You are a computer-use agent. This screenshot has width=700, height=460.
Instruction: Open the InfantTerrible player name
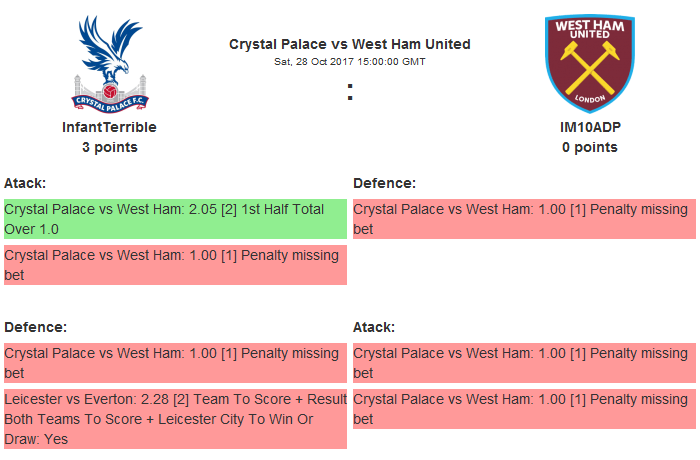click(x=110, y=127)
